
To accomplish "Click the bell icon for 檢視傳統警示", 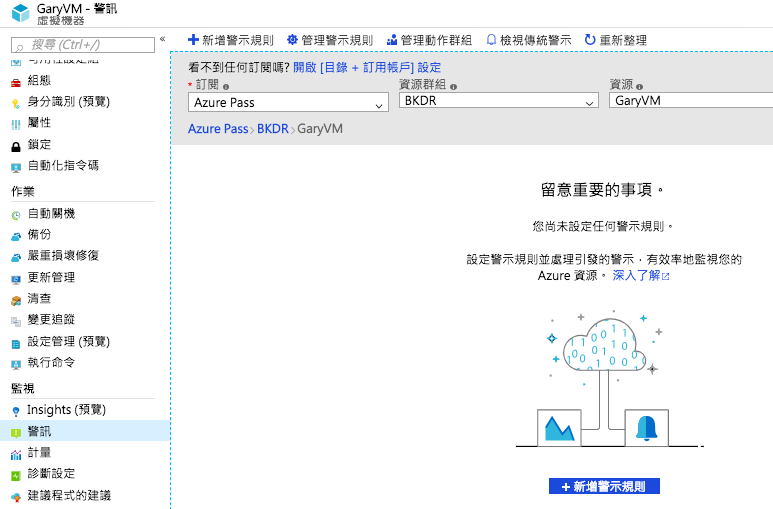I will click(491, 39).
